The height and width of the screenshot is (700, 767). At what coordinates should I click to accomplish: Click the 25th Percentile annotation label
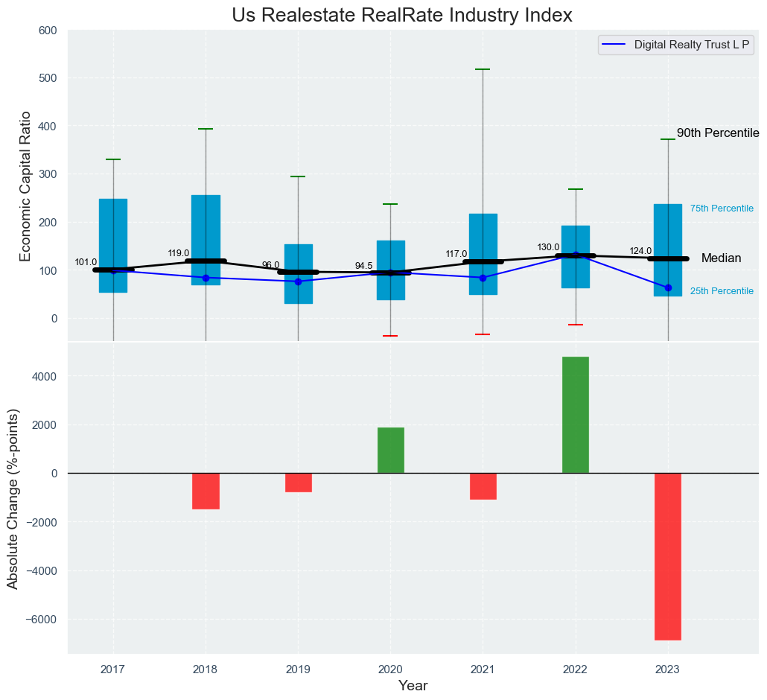click(x=722, y=291)
